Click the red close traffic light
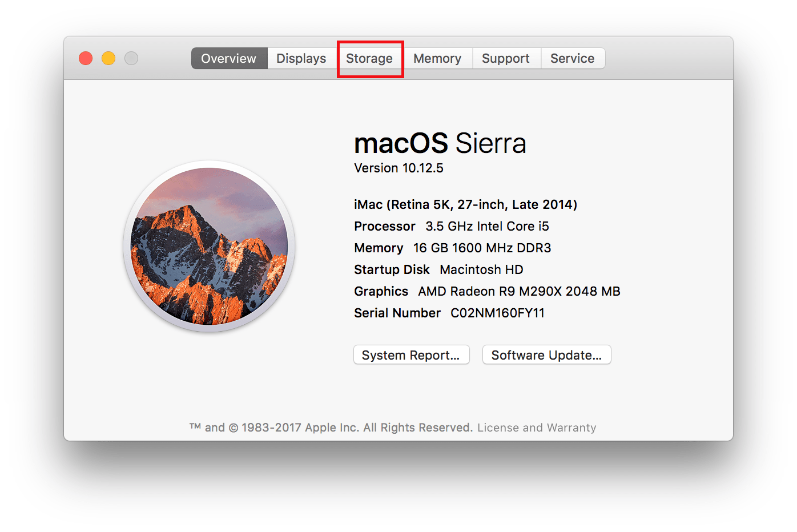The width and height of the screenshot is (797, 532). [85, 58]
